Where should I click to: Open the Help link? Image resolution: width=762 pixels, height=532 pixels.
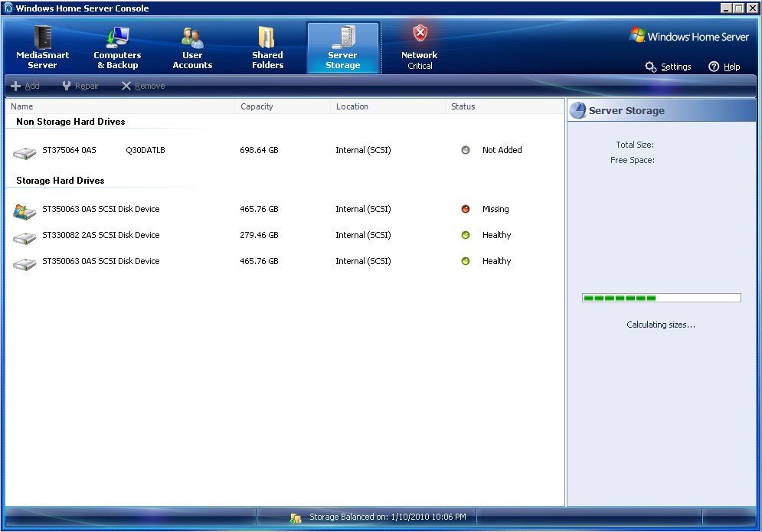click(731, 67)
